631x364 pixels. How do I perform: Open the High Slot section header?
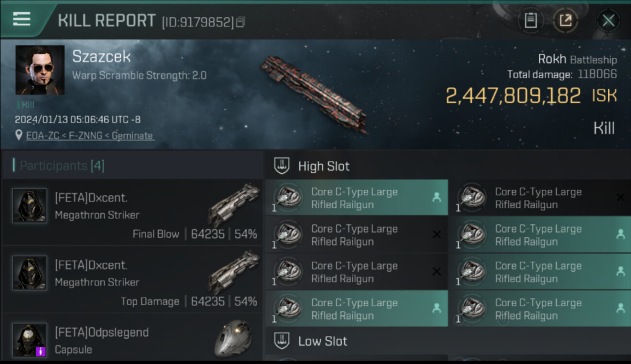324,166
